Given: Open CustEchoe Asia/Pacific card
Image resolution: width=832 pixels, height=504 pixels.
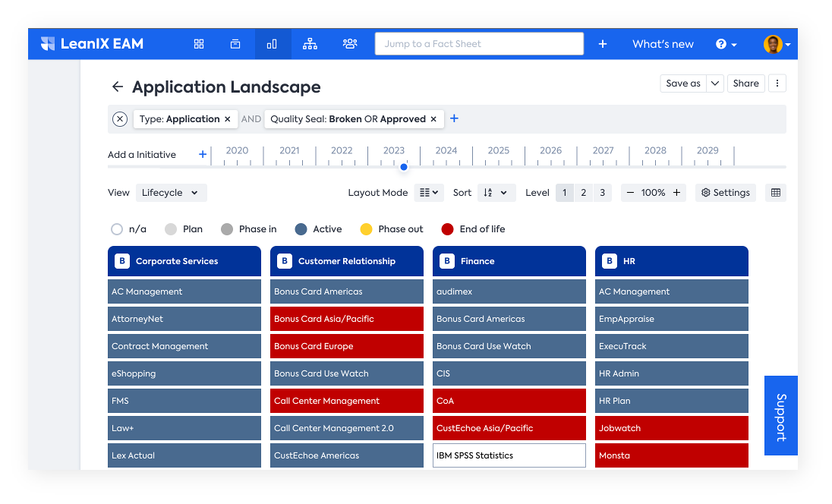Looking at the screenshot, I should [x=509, y=428].
